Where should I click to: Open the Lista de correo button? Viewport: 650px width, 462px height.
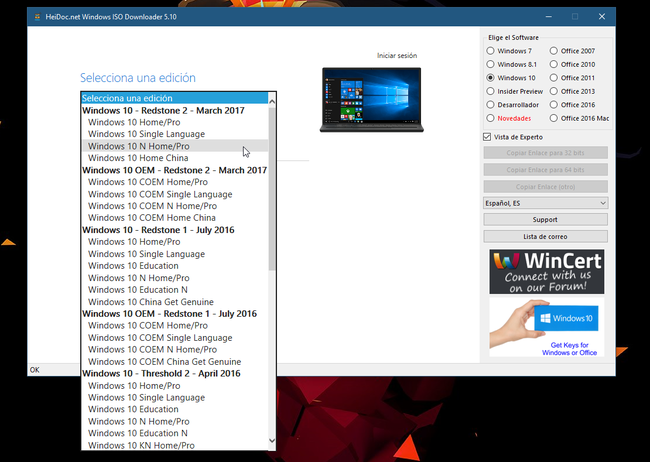(x=546, y=236)
